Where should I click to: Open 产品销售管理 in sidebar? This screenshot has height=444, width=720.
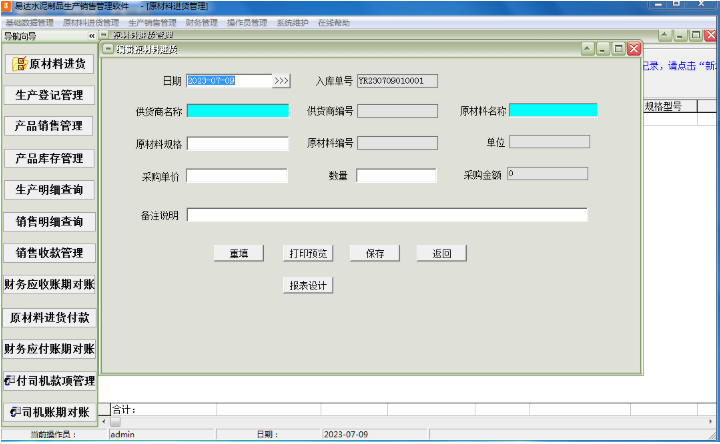(x=48, y=126)
